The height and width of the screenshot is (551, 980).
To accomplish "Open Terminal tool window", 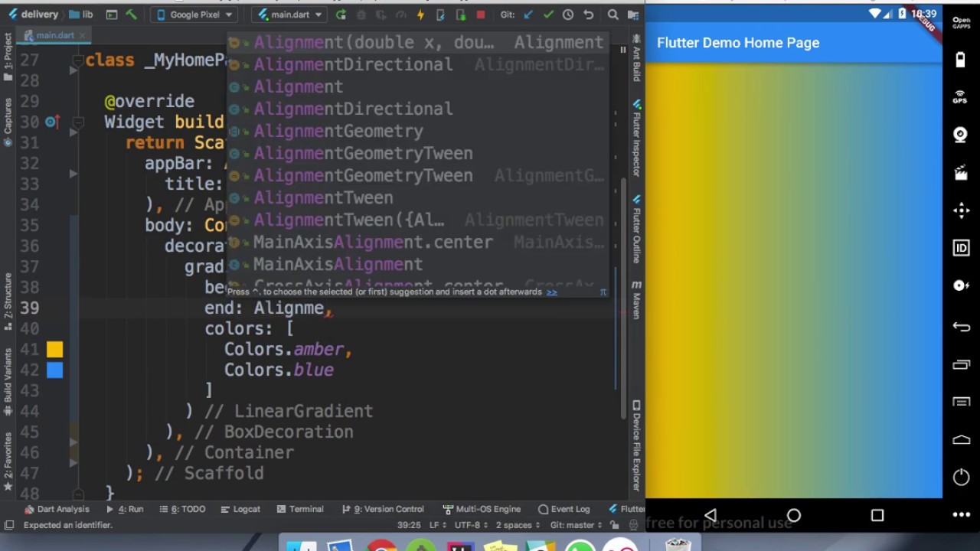I will tap(300, 509).
